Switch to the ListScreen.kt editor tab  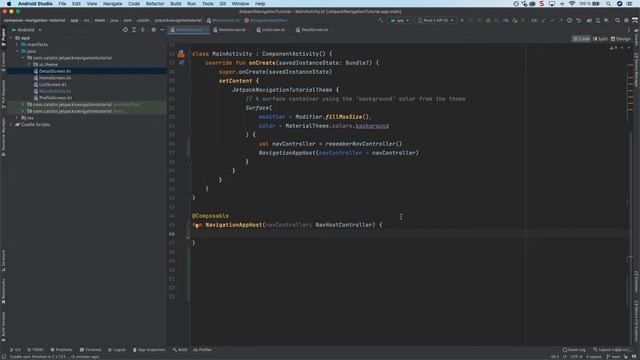[x=273, y=30]
